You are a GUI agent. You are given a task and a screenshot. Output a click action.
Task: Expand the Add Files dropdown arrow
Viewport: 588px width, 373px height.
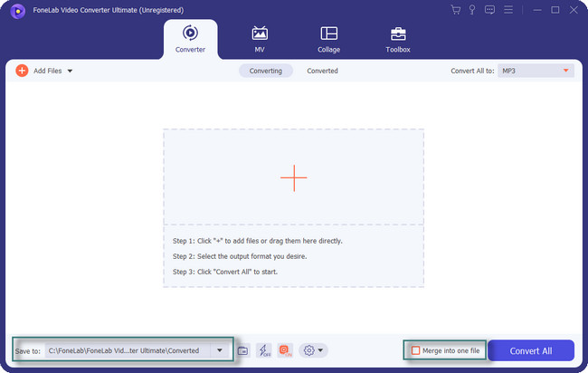coord(70,71)
